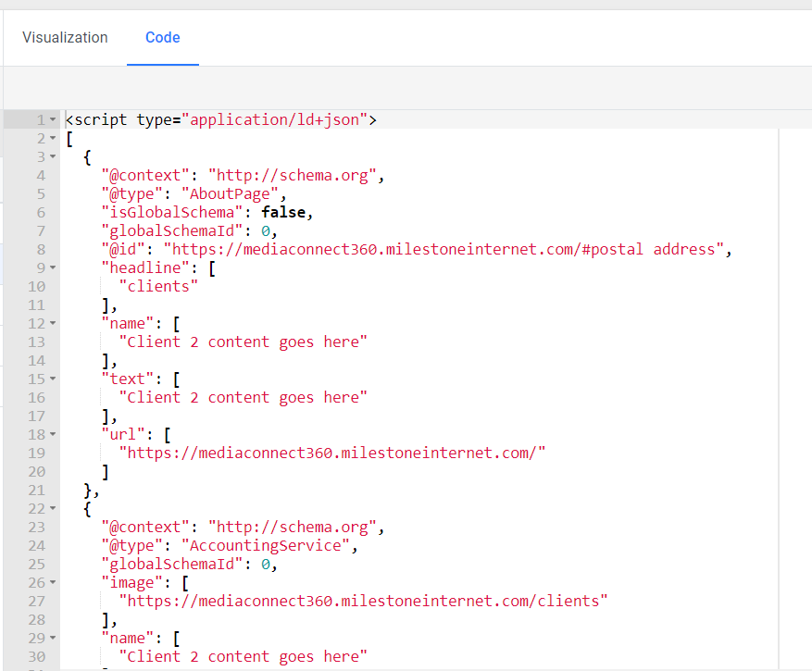812x671 pixels.
Task: Collapse the text array on line 15
Action: 53,379
